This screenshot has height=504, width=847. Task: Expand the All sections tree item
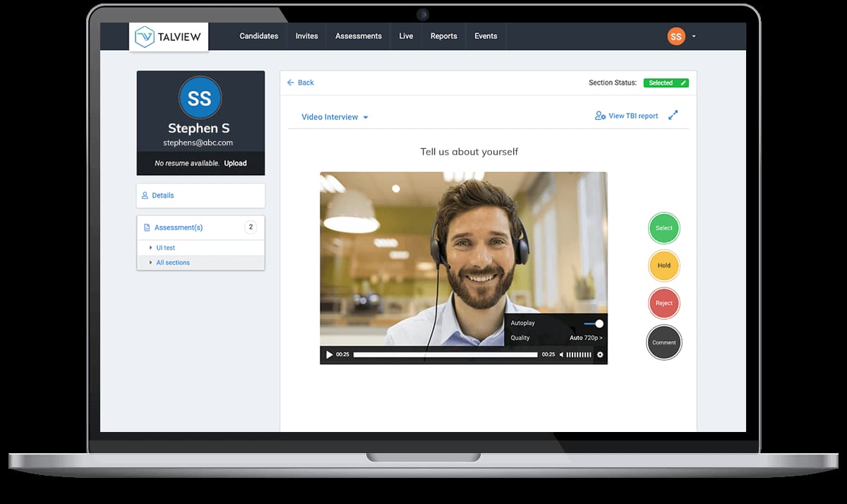click(x=173, y=262)
